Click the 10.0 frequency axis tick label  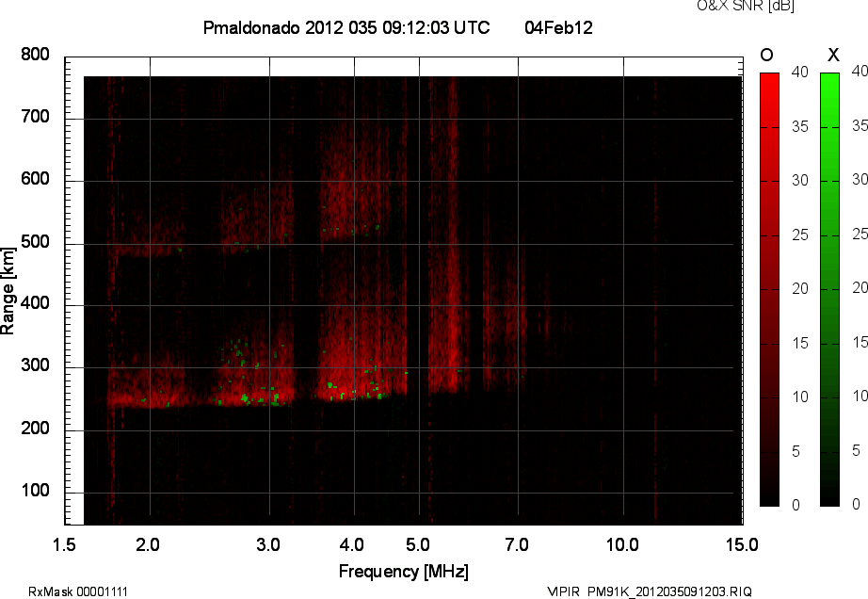pyautogui.click(x=623, y=544)
